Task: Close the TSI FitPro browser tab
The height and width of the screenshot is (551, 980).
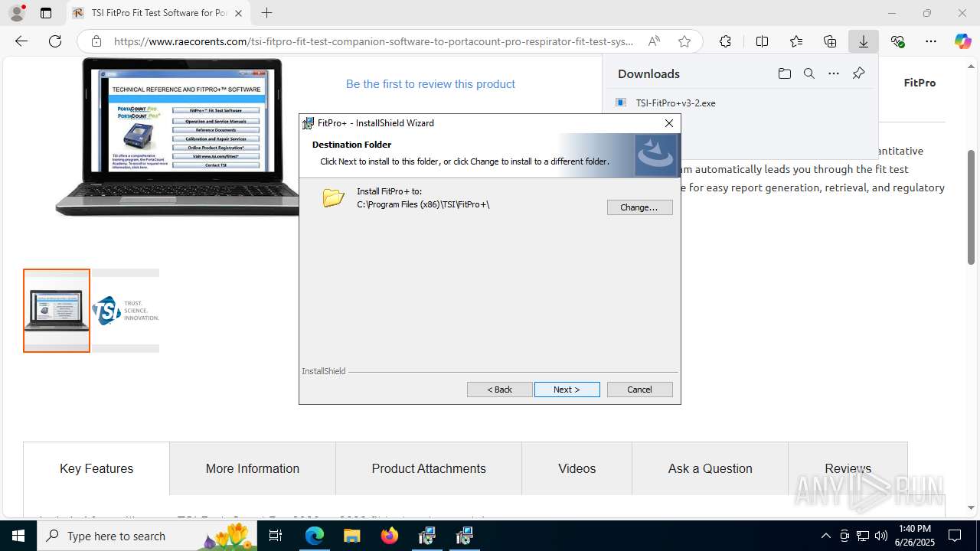Action: 238,13
